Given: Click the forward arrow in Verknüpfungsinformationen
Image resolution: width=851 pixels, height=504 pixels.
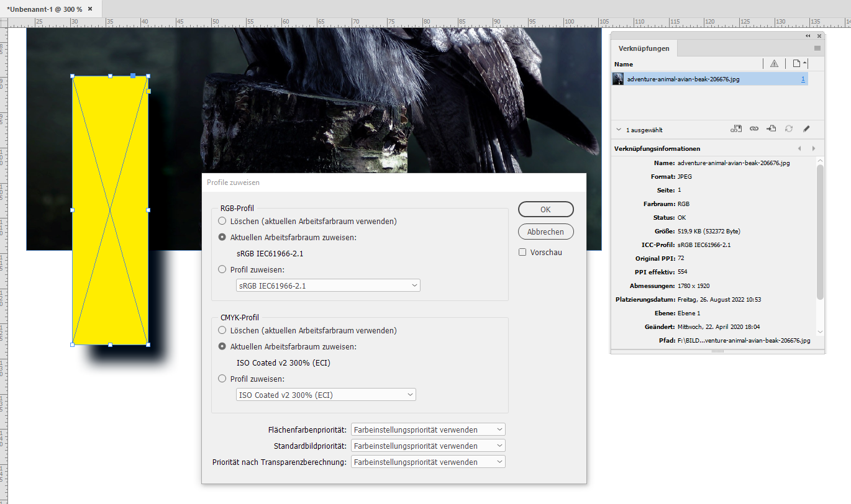Looking at the screenshot, I should [812, 148].
